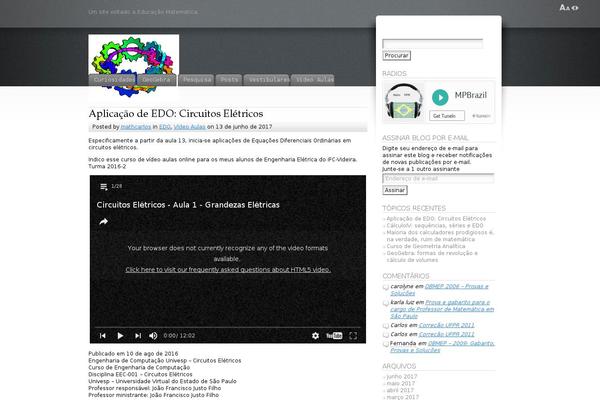This screenshot has width=600, height=400.
Task: Open the Vestibulares menu tab
Action: click(x=267, y=80)
